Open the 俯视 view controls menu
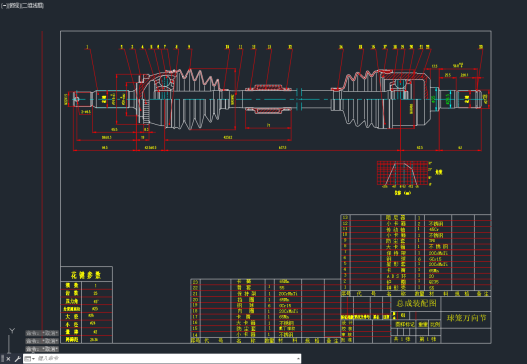Screen dimensions: 527x364 click(14, 5)
